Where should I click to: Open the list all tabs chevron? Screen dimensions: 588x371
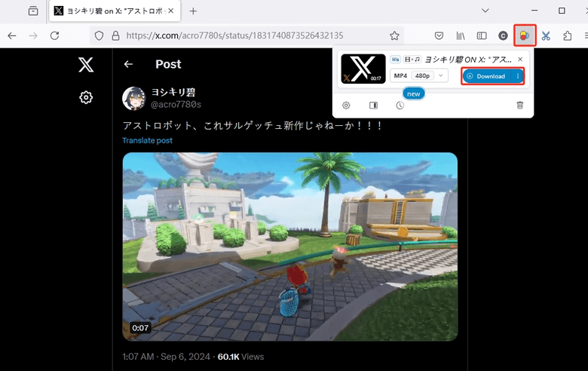pos(485,11)
